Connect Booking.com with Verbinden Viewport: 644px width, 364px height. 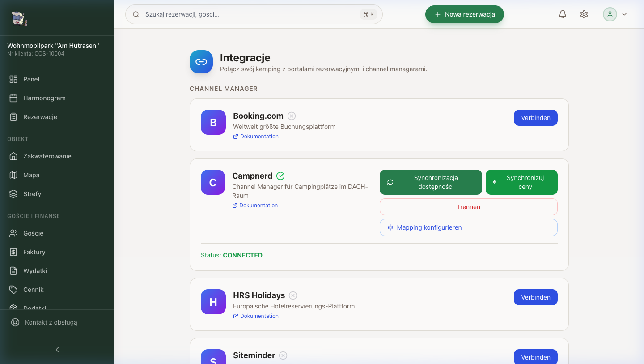pos(536,118)
